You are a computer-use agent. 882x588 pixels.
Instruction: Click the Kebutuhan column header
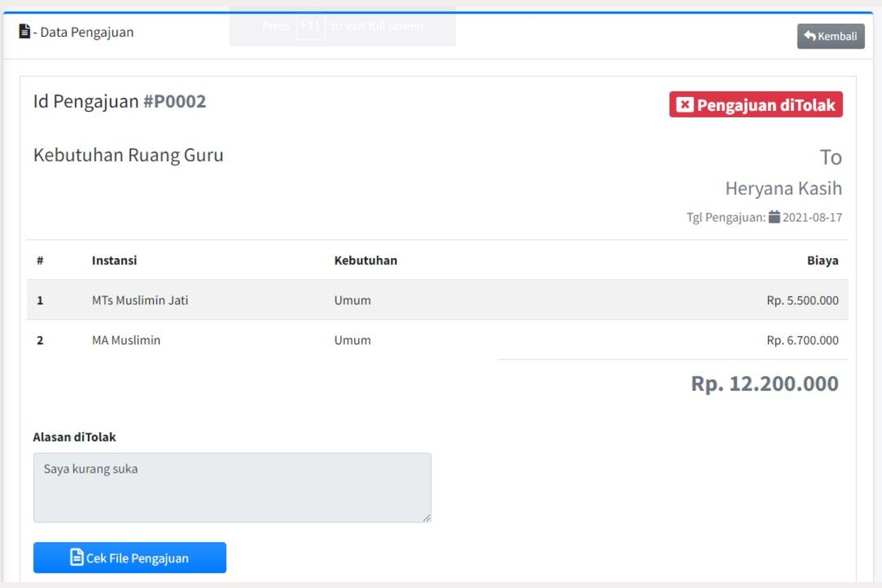(365, 260)
